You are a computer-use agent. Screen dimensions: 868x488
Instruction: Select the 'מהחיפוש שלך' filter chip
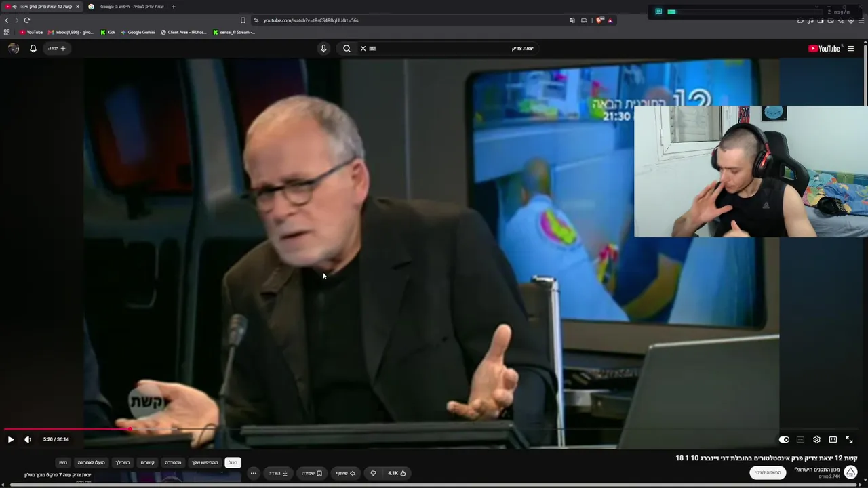(205, 462)
